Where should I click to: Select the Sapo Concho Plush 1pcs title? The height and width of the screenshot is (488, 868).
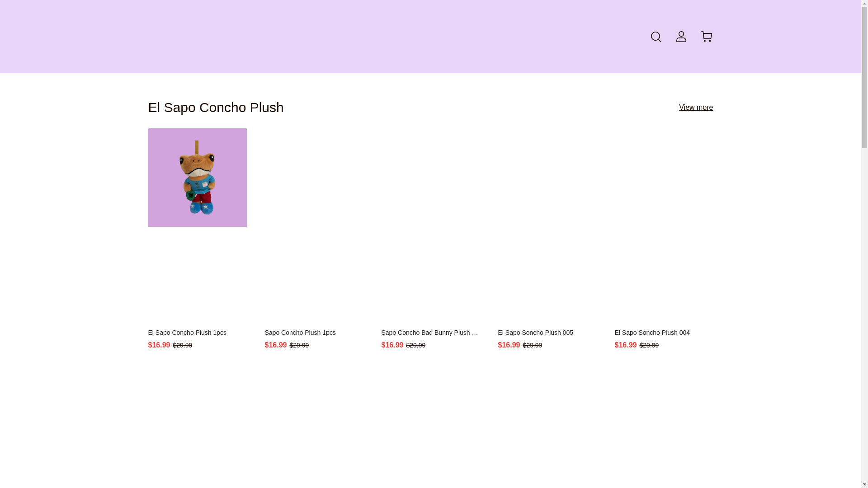[x=300, y=333]
